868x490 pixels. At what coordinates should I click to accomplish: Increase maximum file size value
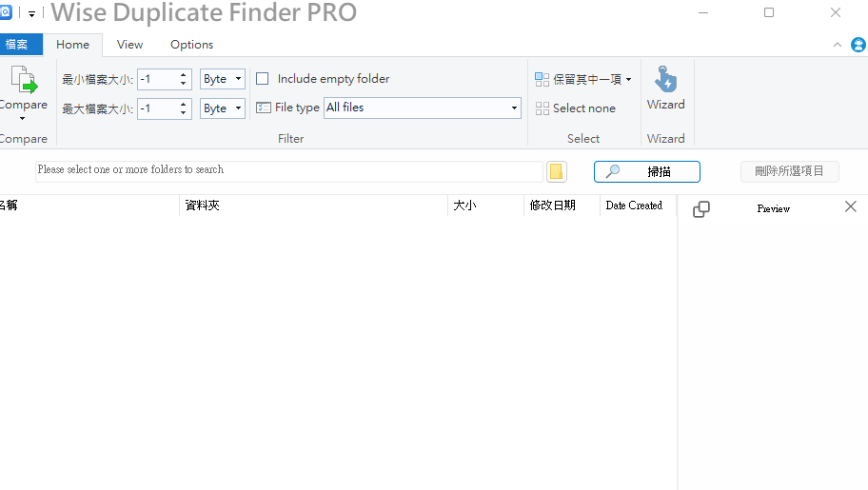point(184,104)
